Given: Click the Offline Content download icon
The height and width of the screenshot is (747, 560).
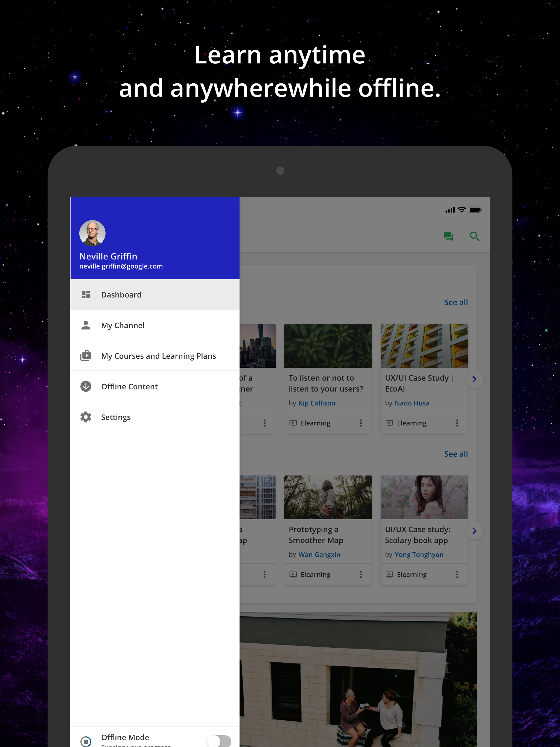Looking at the screenshot, I should (x=86, y=386).
